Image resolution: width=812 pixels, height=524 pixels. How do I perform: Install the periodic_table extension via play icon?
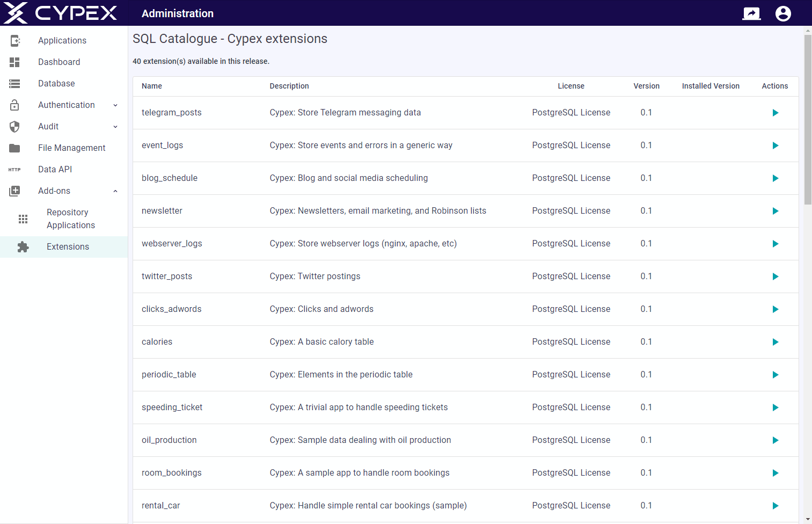775,375
